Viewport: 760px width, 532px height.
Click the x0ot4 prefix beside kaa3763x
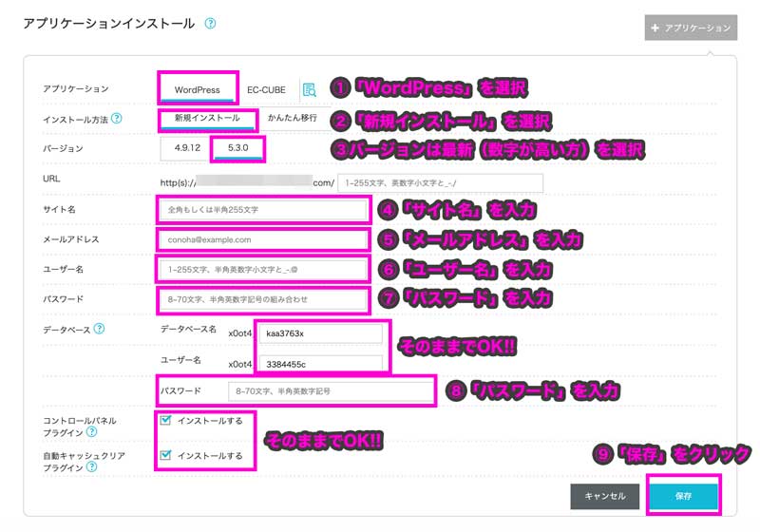pos(240,333)
